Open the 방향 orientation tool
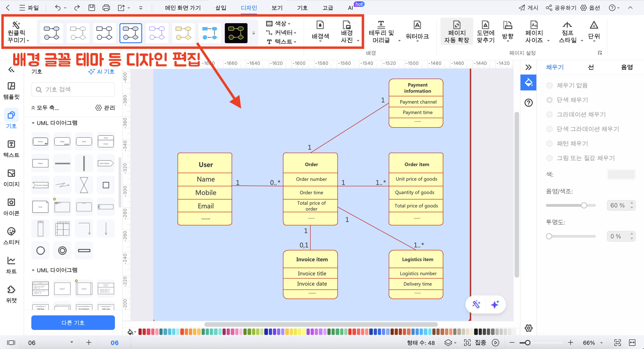Viewport: 644px width, 349px height. 508,31
